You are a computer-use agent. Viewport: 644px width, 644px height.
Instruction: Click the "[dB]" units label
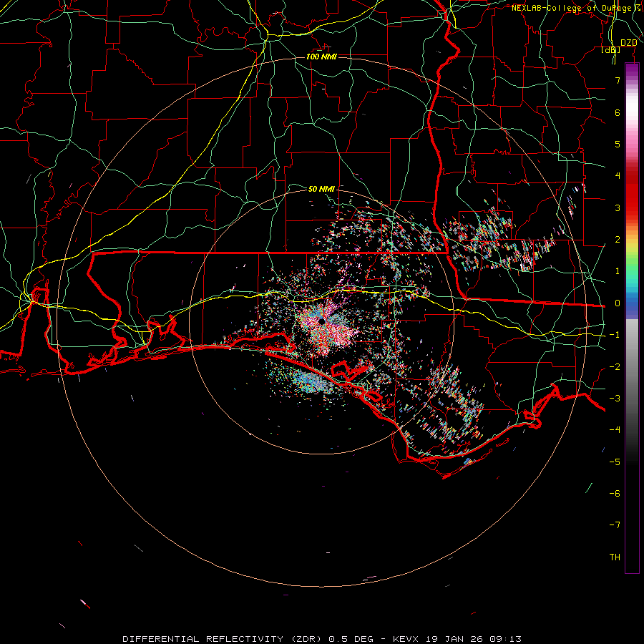(611, 50)
